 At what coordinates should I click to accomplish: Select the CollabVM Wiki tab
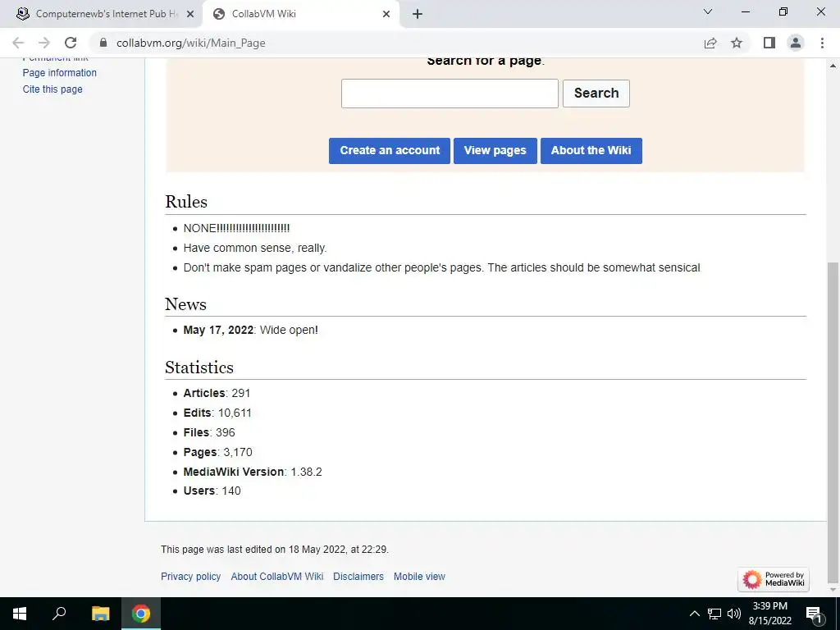(300, 14)
